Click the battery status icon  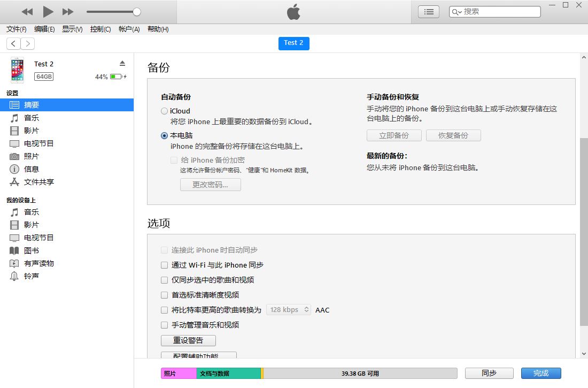tap(118, 77)
